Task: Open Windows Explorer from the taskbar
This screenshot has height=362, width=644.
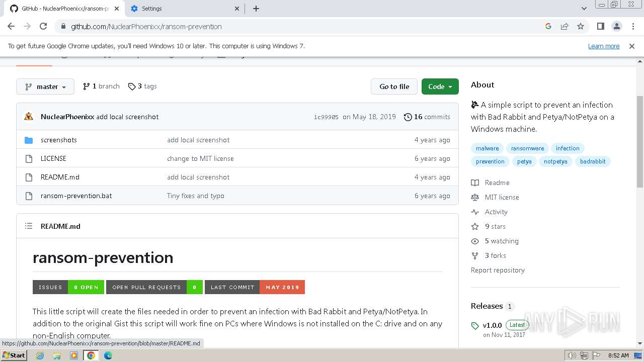Action: 57,355
